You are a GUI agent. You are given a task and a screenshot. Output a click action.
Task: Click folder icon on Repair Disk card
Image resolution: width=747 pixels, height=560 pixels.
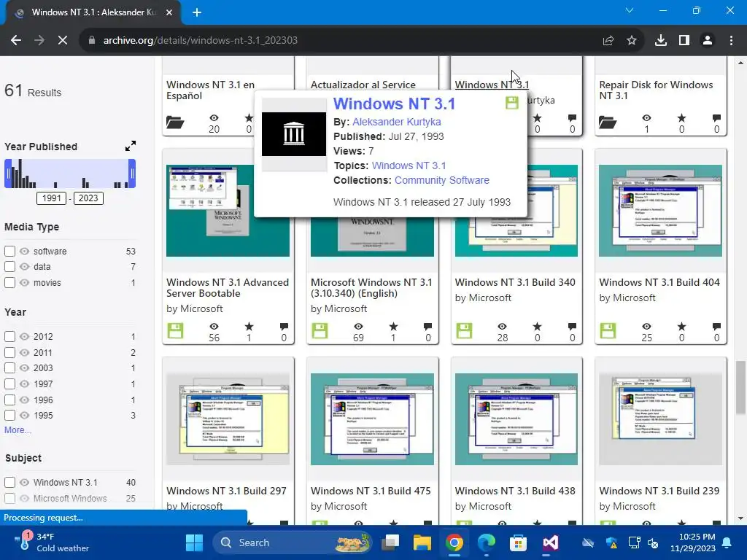point(608,122)
